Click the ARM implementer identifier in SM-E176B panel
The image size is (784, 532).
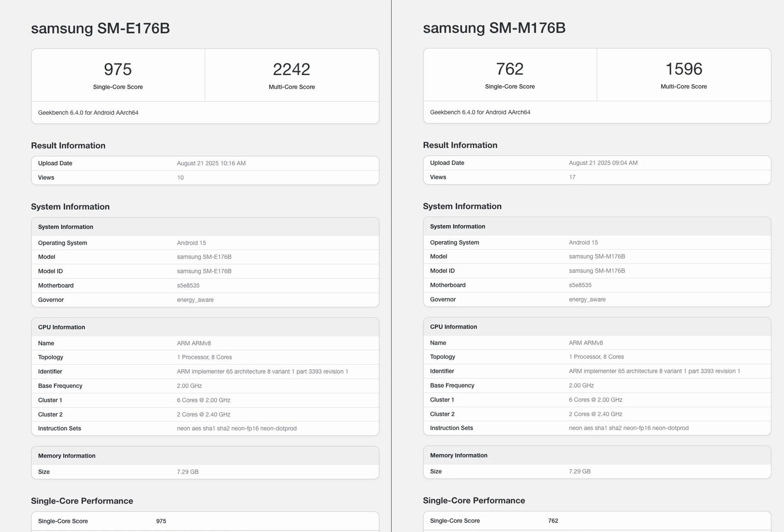pos(263,372)
